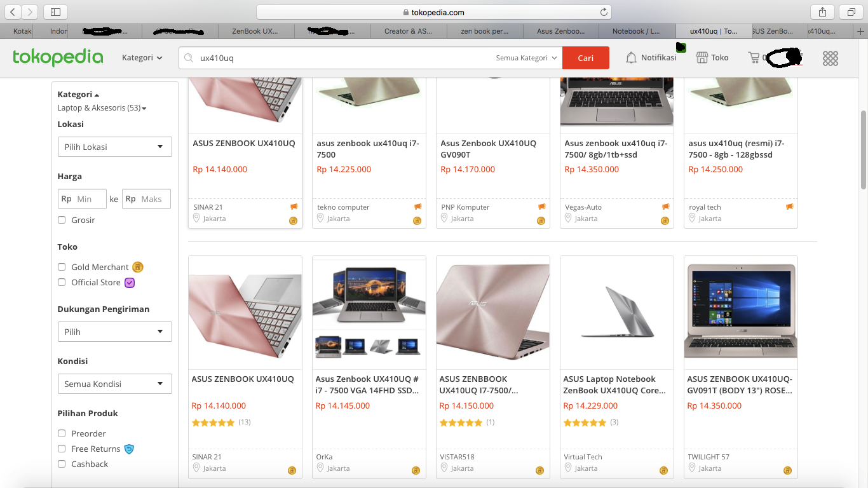The height and width of the screenshot is (488, 868).
Task: Switch to the zen book per browser tab
Action: coord(485,31)
